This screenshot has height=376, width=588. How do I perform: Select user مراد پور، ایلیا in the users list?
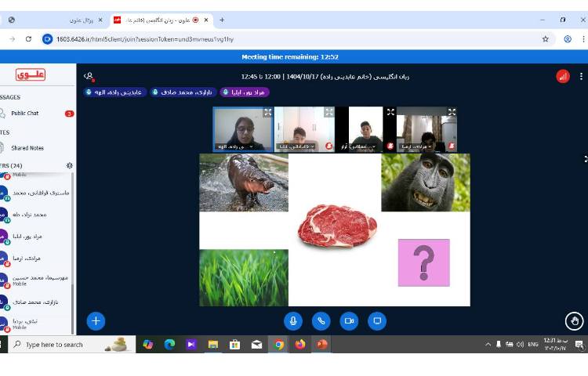pyautogui.click(x=37, y=237)
